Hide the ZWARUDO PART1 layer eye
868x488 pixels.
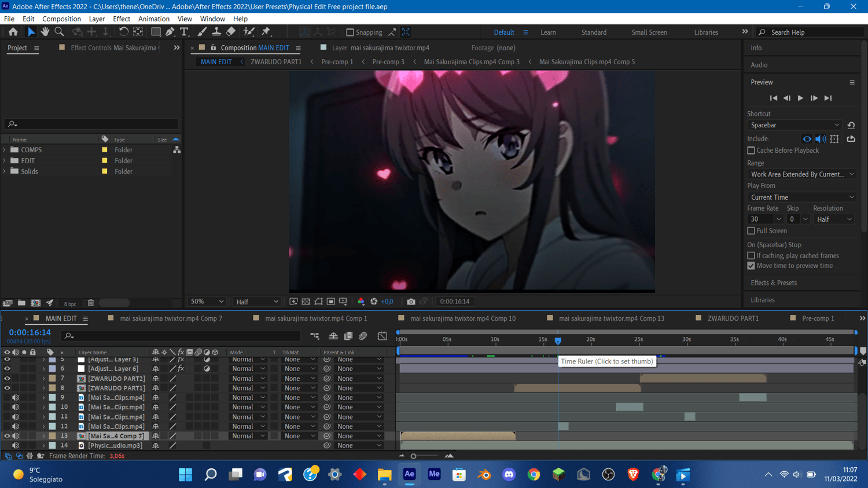click(x=7, y=388)
